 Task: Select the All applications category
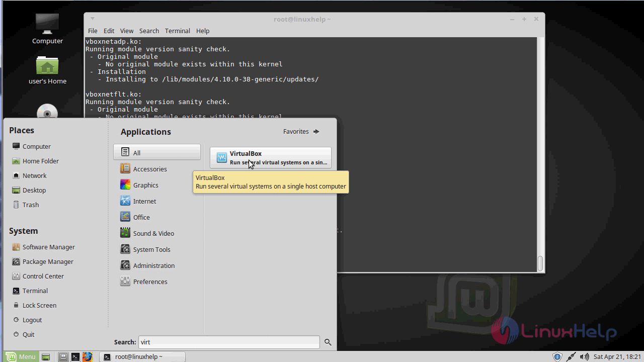pyautogui.click(x=157, y=152)
